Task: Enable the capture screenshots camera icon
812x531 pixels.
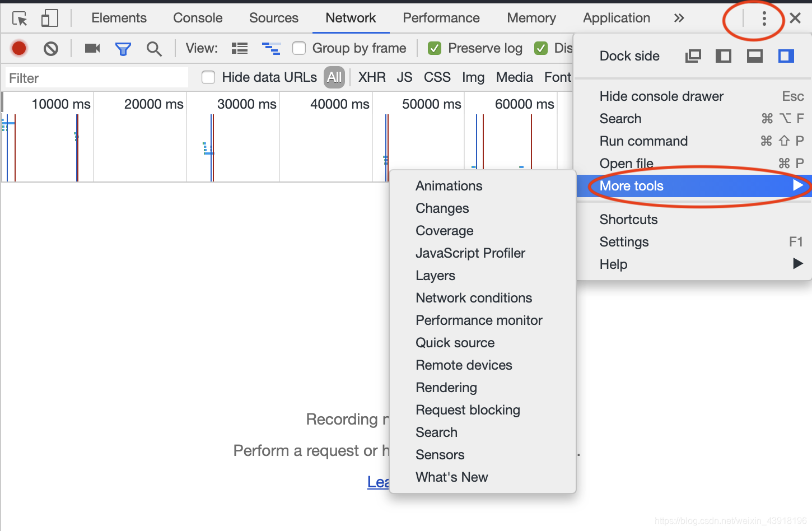Action: pos(92,48)
